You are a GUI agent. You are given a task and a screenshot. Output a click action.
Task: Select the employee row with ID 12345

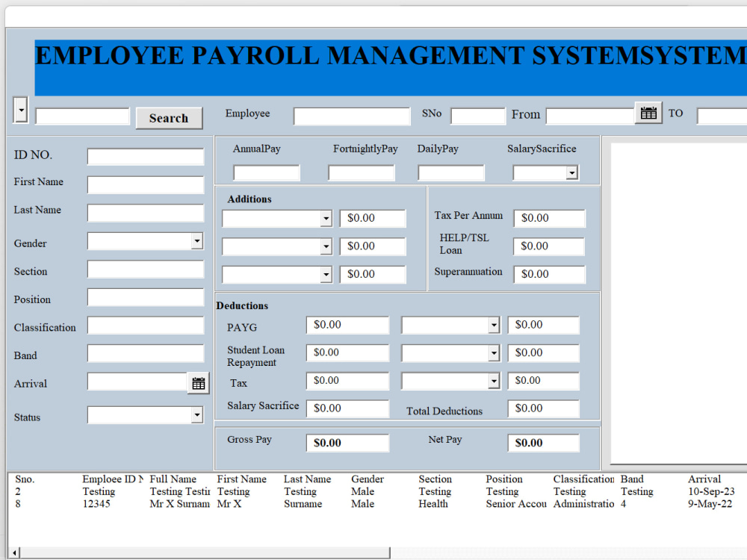point(376,504)
